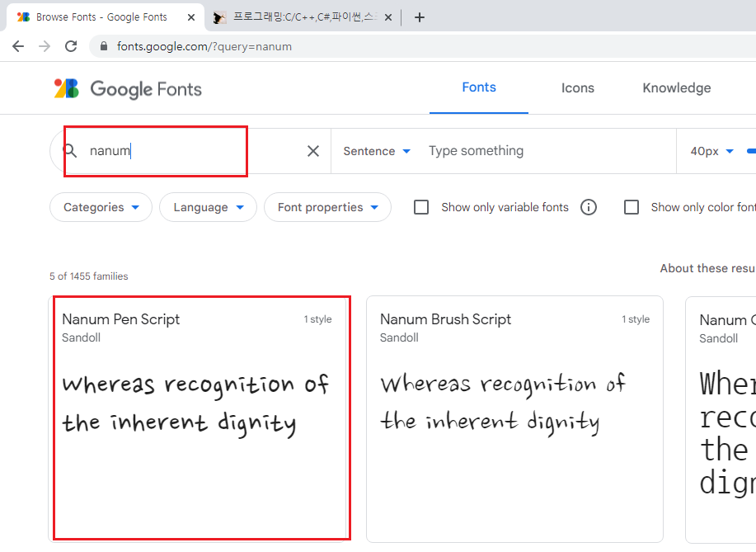Click the browser forward arrow
The width and height of the screenshot is (756, 552).
[x=45, y=46]
